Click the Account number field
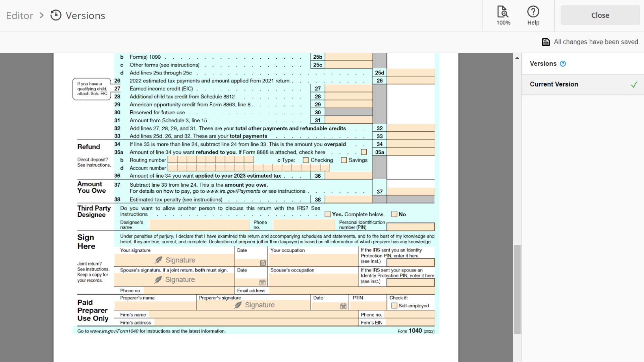The height and width of the screenshot is (362, 644). (249, 168)
